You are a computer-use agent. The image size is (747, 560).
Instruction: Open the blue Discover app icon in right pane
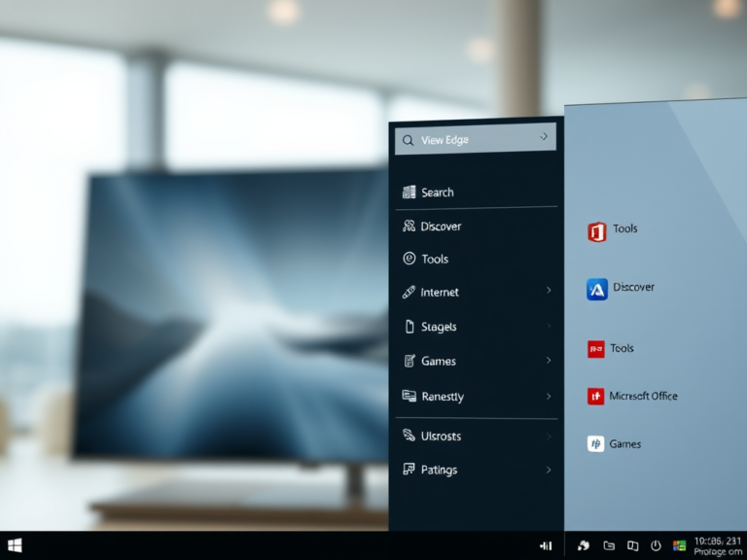click(x=597, y=289)
